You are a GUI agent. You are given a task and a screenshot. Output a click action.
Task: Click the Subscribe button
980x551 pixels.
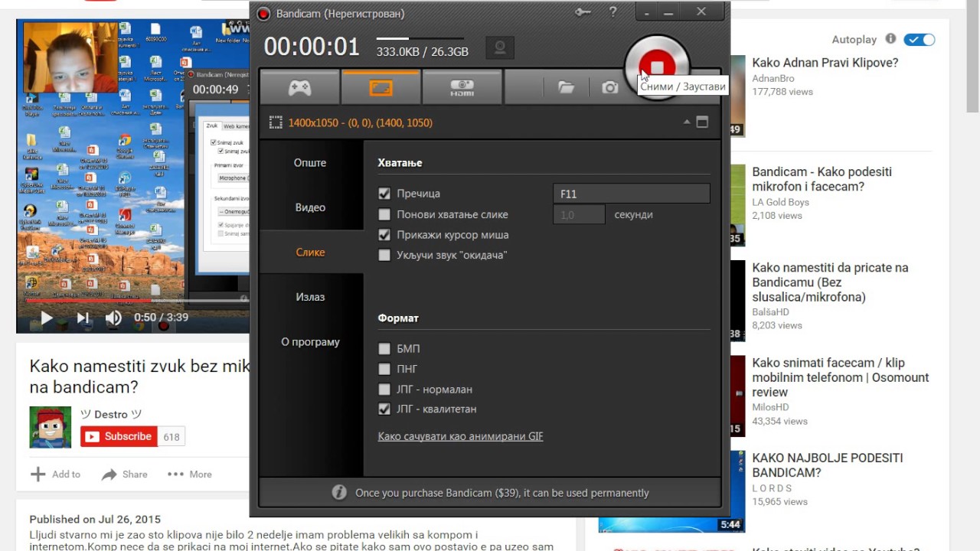[x=119, y=436]
